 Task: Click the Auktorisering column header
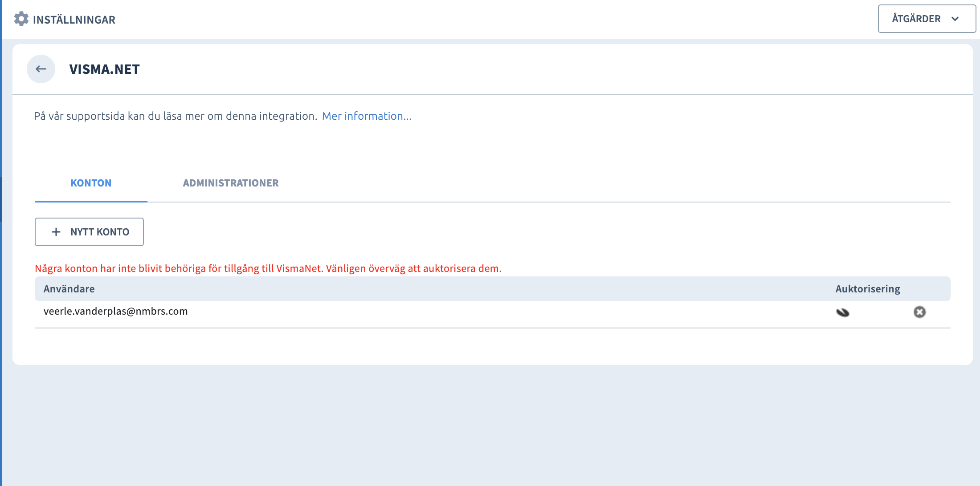(868, 289)
